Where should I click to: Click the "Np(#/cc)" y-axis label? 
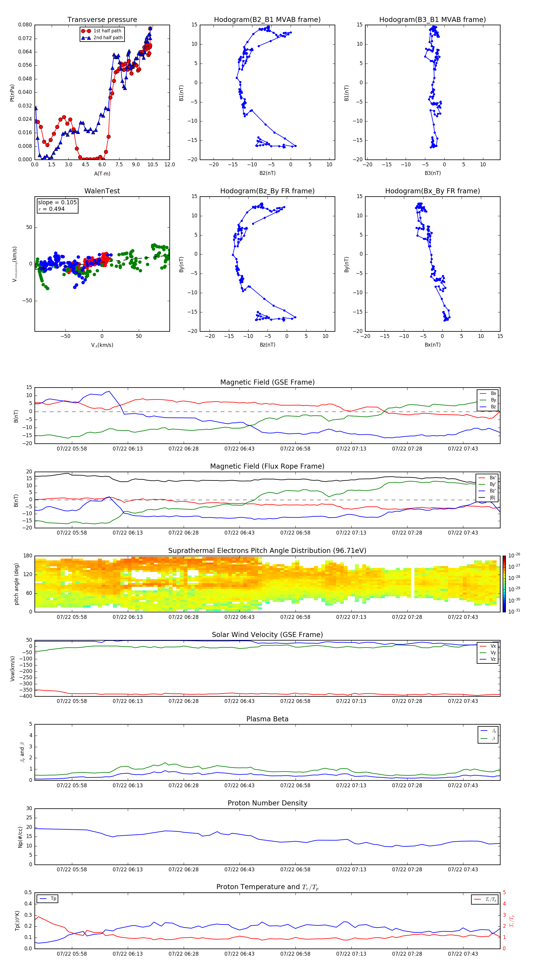[20, 837]
